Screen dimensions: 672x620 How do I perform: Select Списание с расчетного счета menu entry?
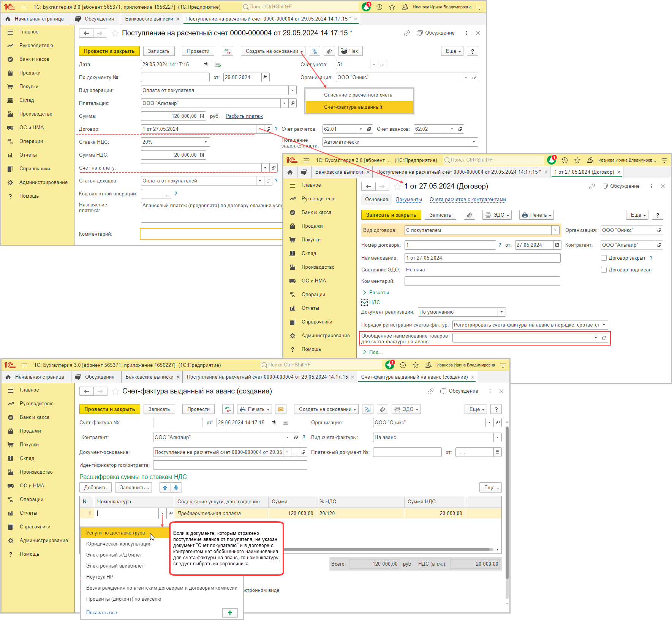[x=359, y=95]
